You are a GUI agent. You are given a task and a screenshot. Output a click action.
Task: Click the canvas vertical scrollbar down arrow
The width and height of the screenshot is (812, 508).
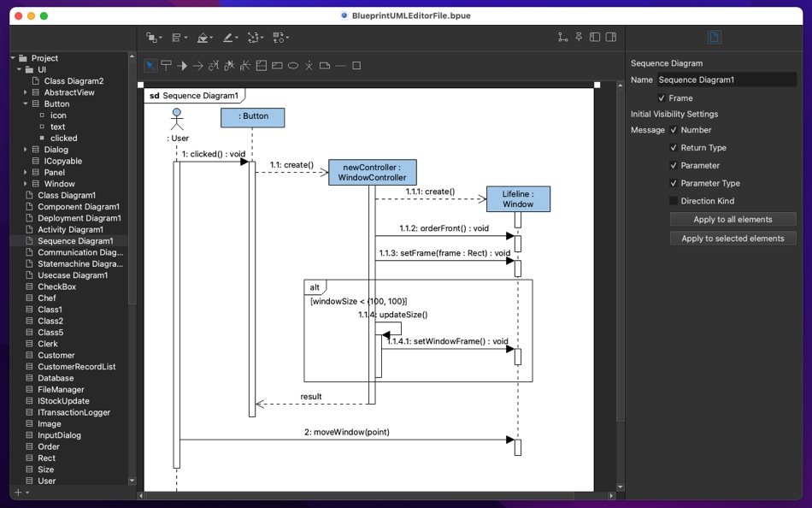(x=621, y=487)
